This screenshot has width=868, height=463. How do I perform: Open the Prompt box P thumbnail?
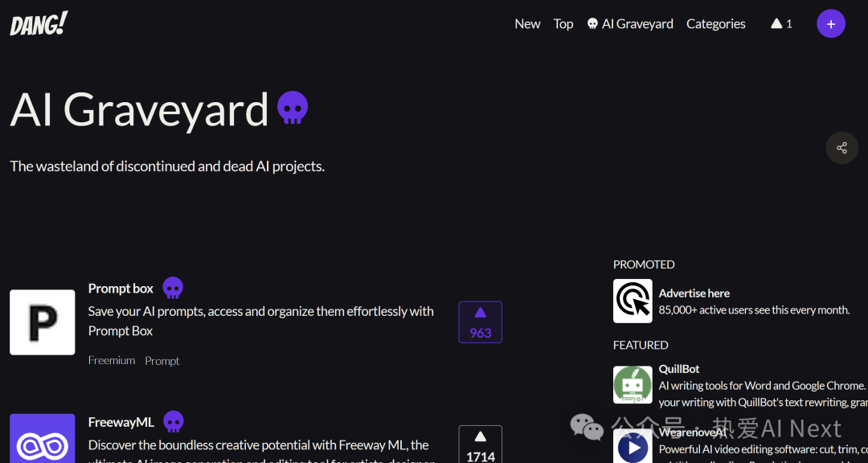coord(42,322)
